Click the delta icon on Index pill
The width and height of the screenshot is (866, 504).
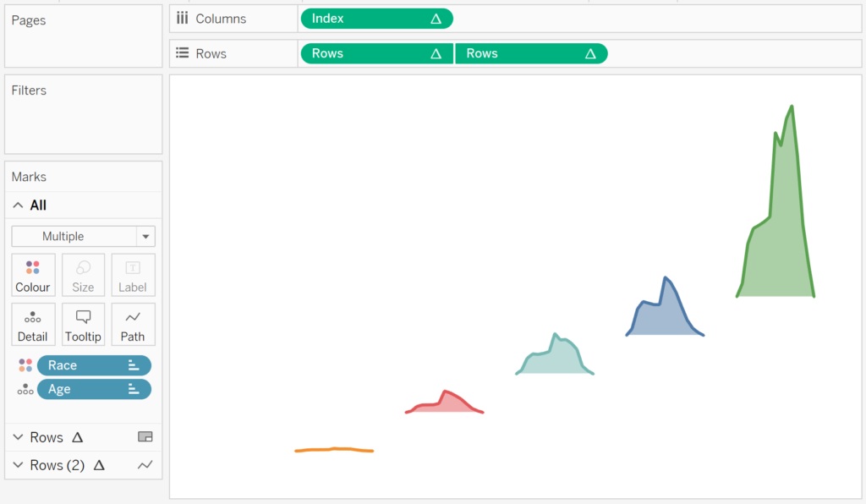tap(436, 19)
